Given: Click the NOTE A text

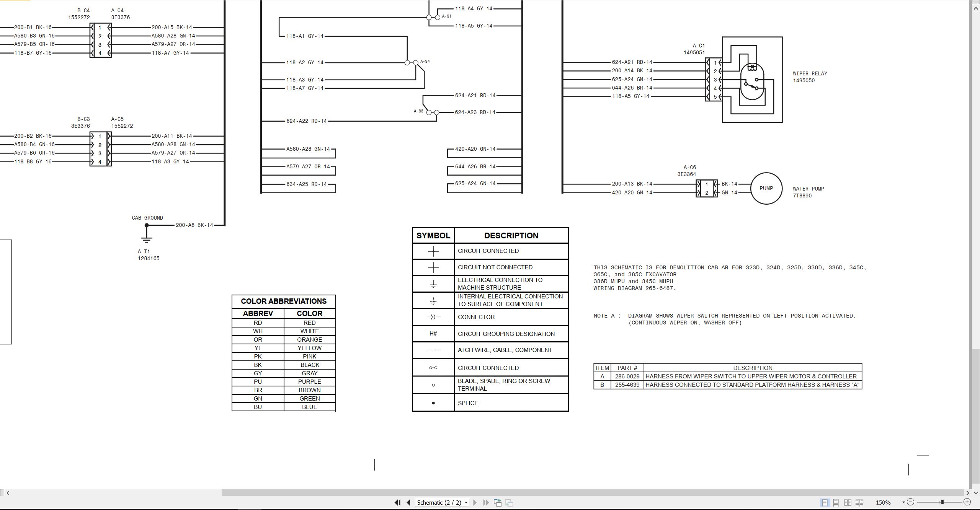Looking at the screenshot, I should [724, 319].
